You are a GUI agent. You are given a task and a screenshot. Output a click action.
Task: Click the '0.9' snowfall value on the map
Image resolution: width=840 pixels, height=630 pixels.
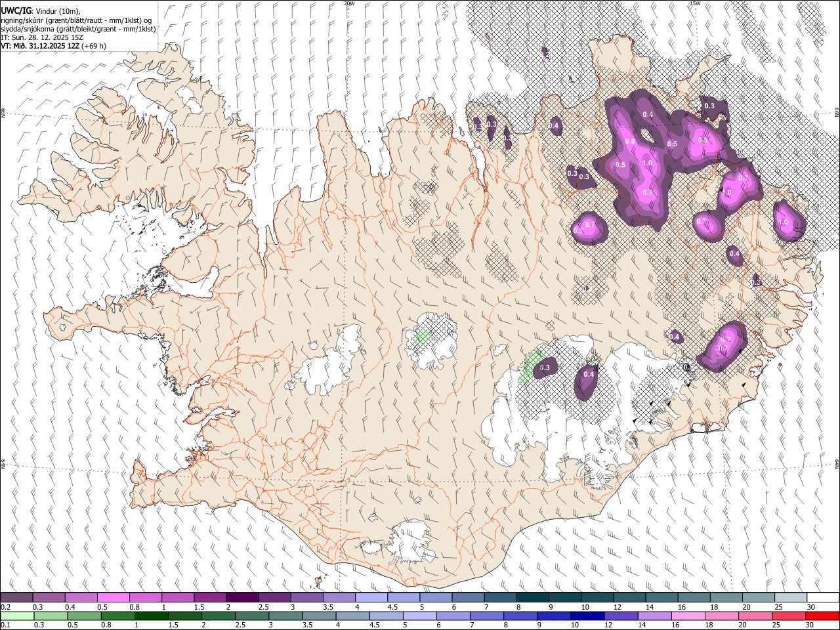pyautogui.click(x=703, y=140)
